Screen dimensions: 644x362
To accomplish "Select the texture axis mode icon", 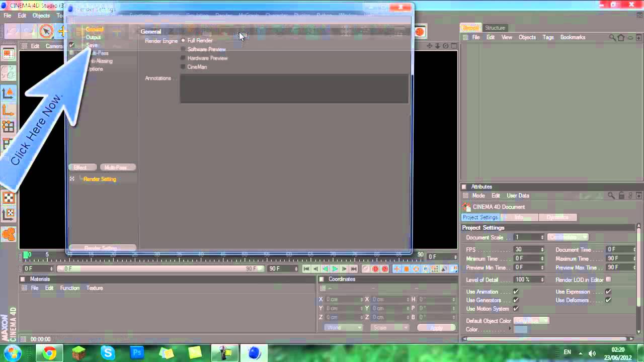I will click(9, 214).
